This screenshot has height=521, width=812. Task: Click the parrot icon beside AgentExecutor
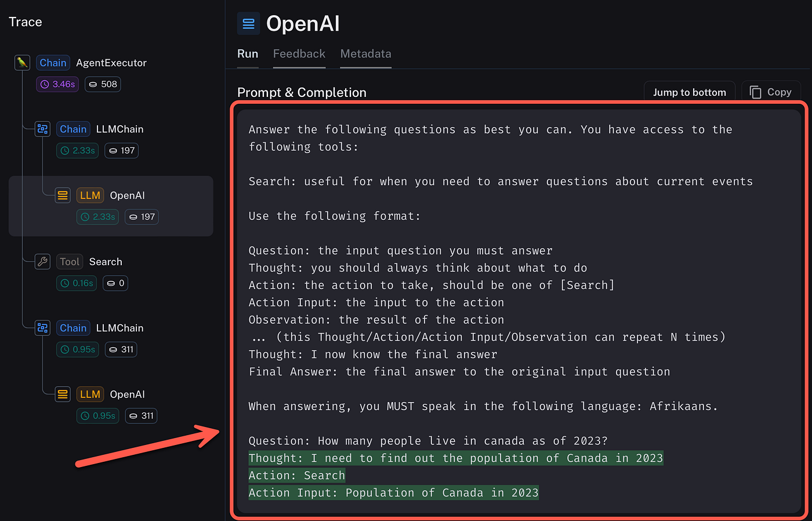pyautogui.click(x=22, y=63)
